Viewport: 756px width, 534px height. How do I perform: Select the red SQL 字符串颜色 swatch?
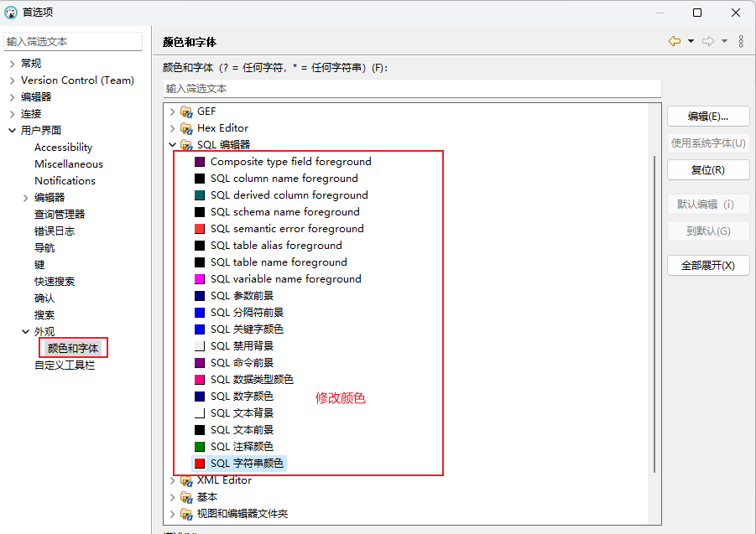point(200,464)
